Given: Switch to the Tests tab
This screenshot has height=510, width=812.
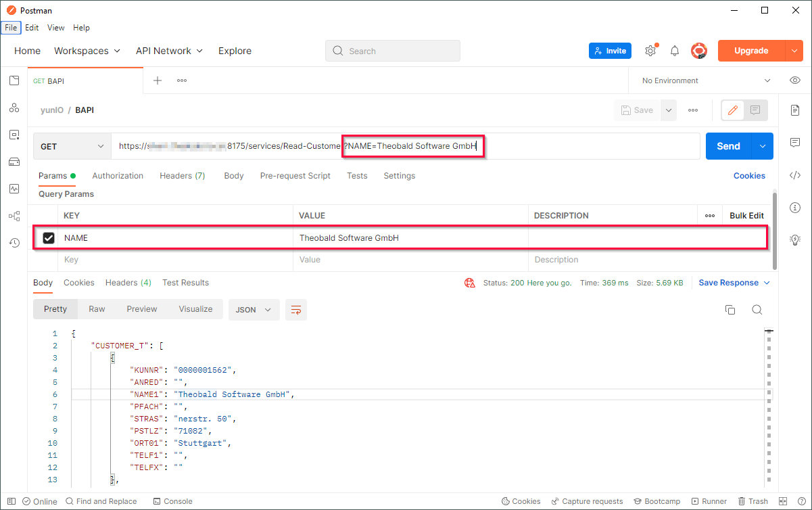Looking at the screenshot, I should pos(357,176).
